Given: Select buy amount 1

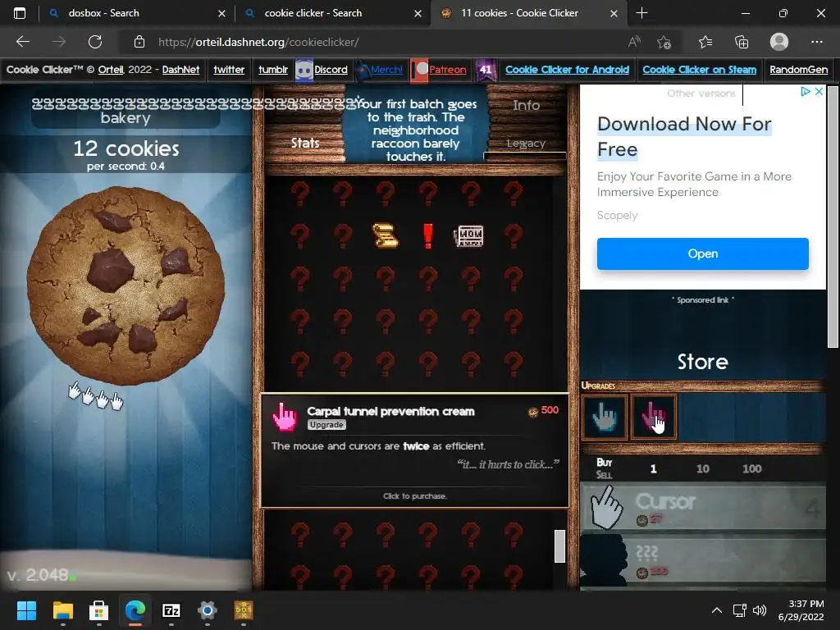Looking at the screenshot, I should 653,468.
